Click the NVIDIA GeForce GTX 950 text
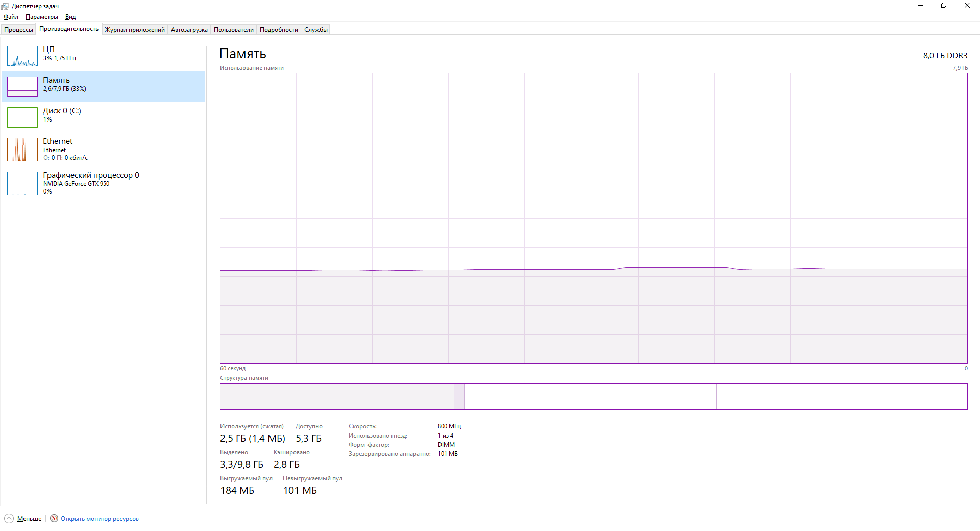Viewport: 980px width, 531px height. [76, 184]
